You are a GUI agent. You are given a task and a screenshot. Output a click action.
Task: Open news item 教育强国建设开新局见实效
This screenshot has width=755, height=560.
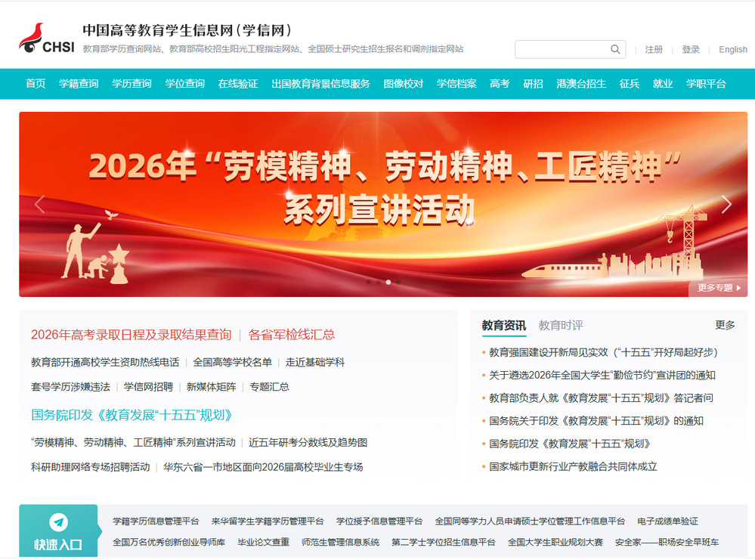coord(603,352)
